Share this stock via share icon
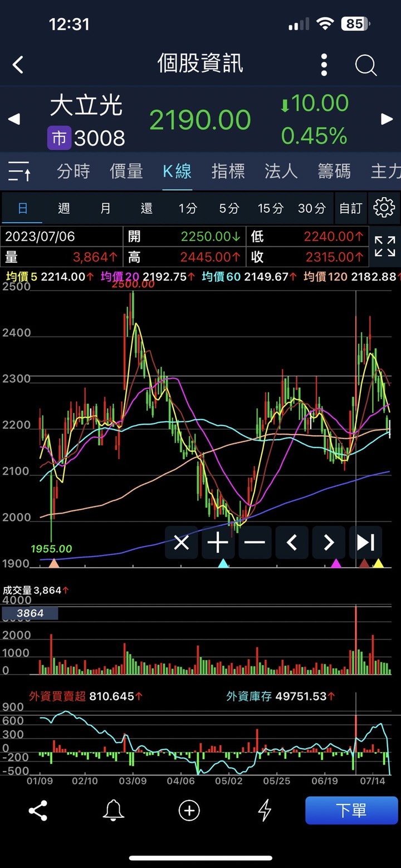This screenshot has width=401, height=868. pyautogui.click(x=38, y=811)
